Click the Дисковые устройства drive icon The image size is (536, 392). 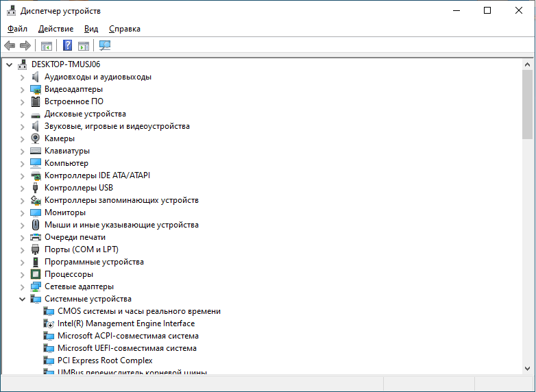(x=36, y=115)
